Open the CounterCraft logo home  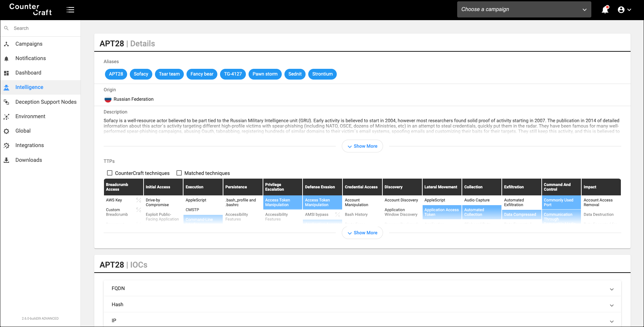(x=31, y=9)
